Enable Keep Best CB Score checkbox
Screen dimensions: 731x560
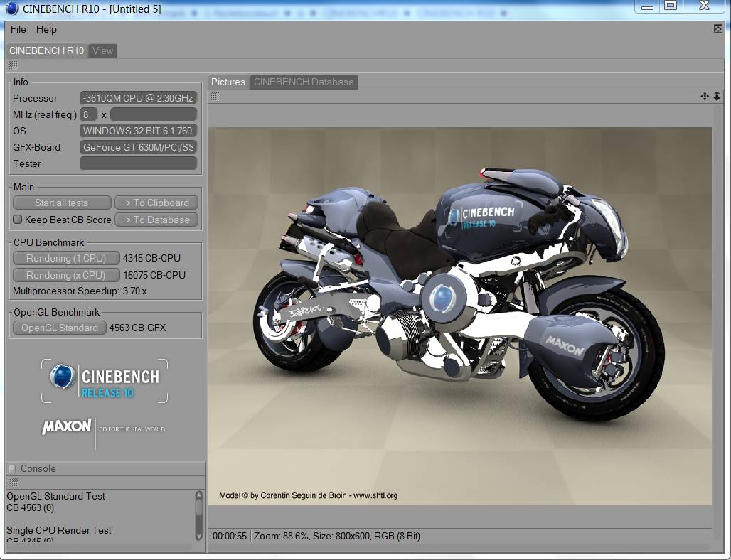click(17, 220)
